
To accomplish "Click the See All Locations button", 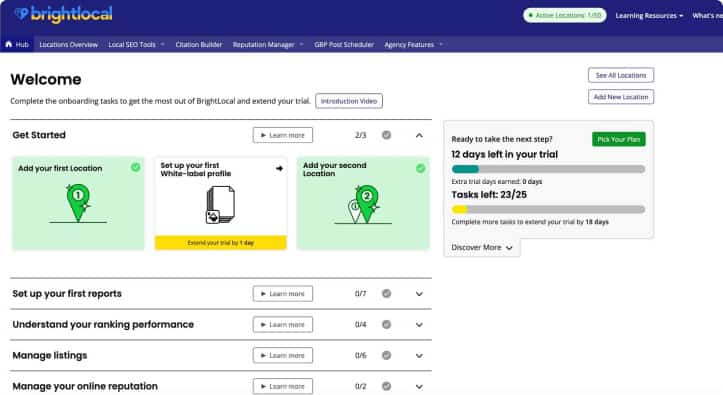I will click(x=621, y=75).
